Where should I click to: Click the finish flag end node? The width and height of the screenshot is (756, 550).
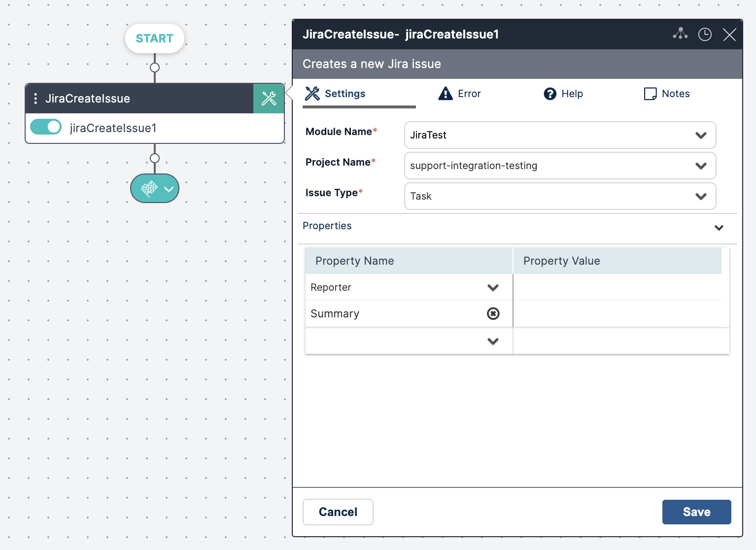[x=150, y=188]
